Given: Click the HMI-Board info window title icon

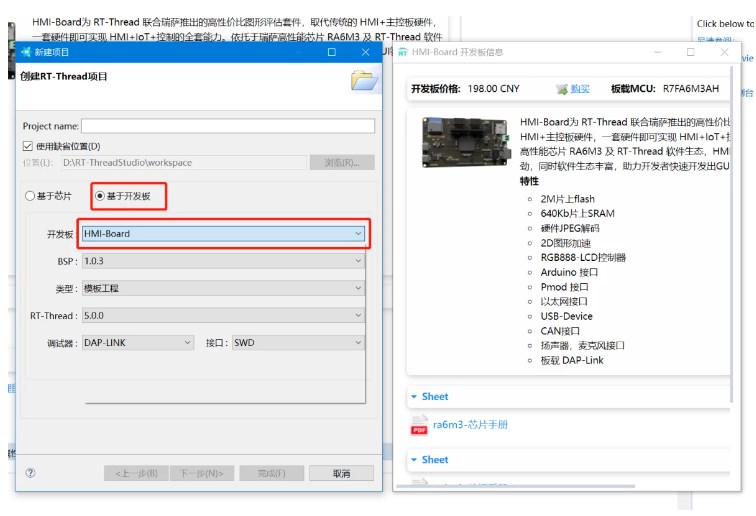Looking at the screenshot, I should (x=403, y=52).
